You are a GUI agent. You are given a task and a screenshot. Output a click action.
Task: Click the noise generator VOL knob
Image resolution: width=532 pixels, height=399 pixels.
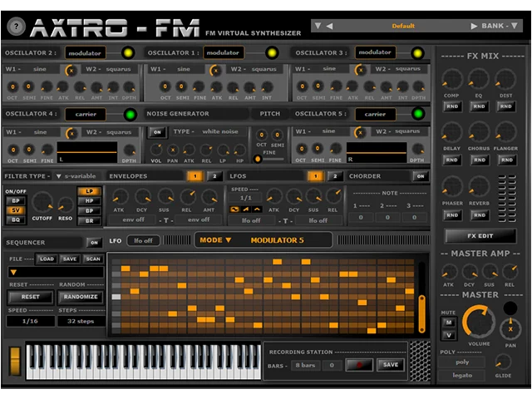155,150
